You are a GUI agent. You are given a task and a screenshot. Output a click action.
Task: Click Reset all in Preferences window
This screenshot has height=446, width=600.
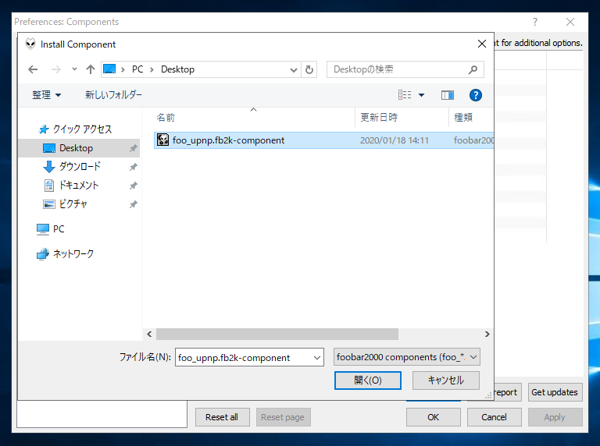[222, 417]
